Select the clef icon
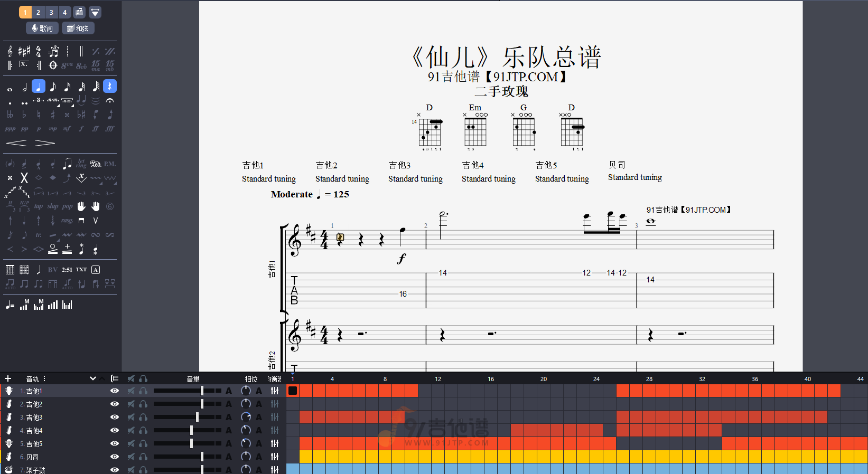 (10, 51)
